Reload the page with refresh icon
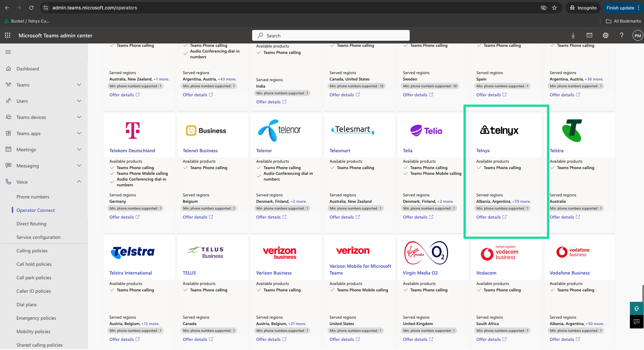 point(31,8)
